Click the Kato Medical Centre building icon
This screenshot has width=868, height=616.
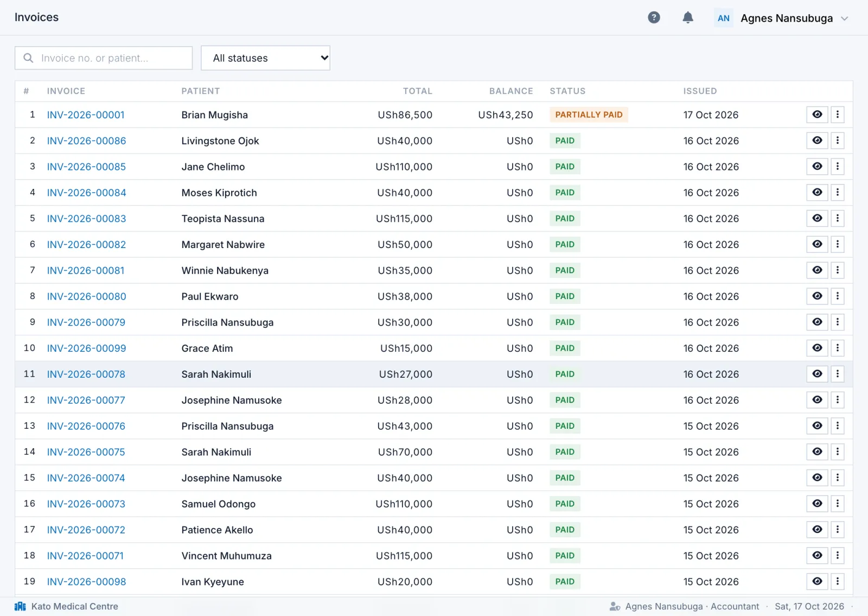20,606
